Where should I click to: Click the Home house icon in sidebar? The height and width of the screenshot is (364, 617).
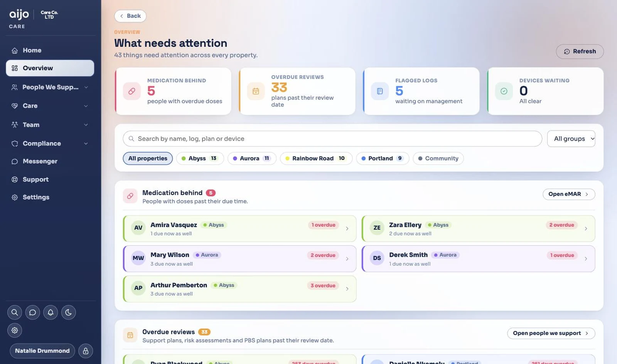coord(15,51)
